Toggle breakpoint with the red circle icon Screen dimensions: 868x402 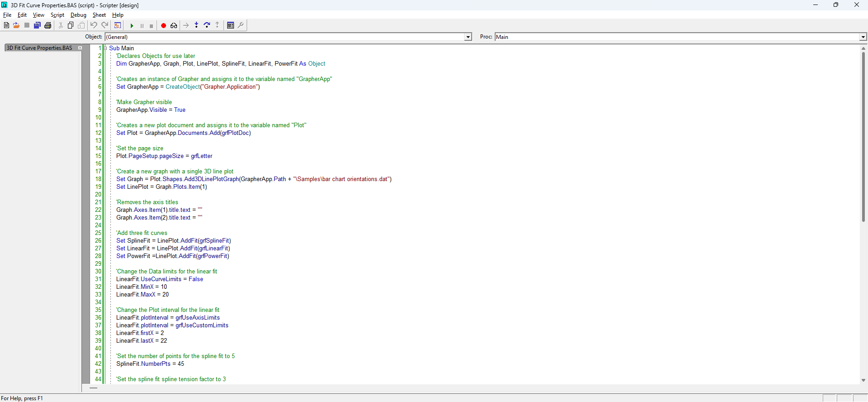pos(163,25)
